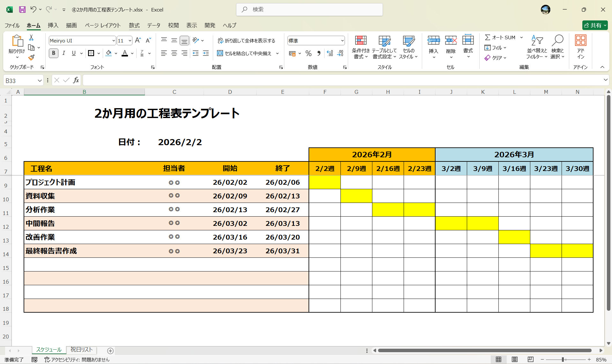This screenshot has height=364, width=612.
Task: Apply percent style from the 数値 group
Action: (x=308, y=53)
